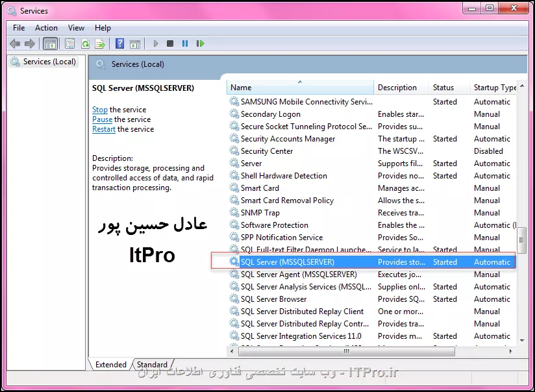Click the Export List toolbar icon
The image size is (535, 392).
pyautogui.click(x=100, y=43)
